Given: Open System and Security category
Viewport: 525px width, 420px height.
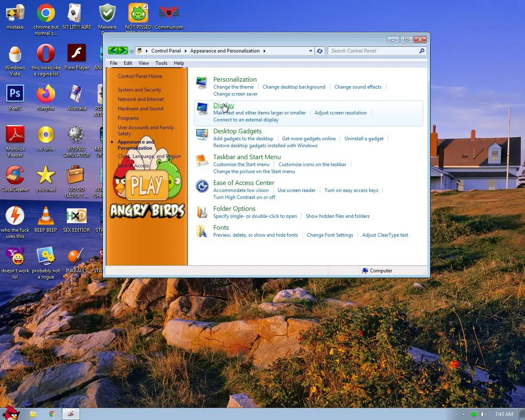Looking at the screenshot, I should coord(139,90).
